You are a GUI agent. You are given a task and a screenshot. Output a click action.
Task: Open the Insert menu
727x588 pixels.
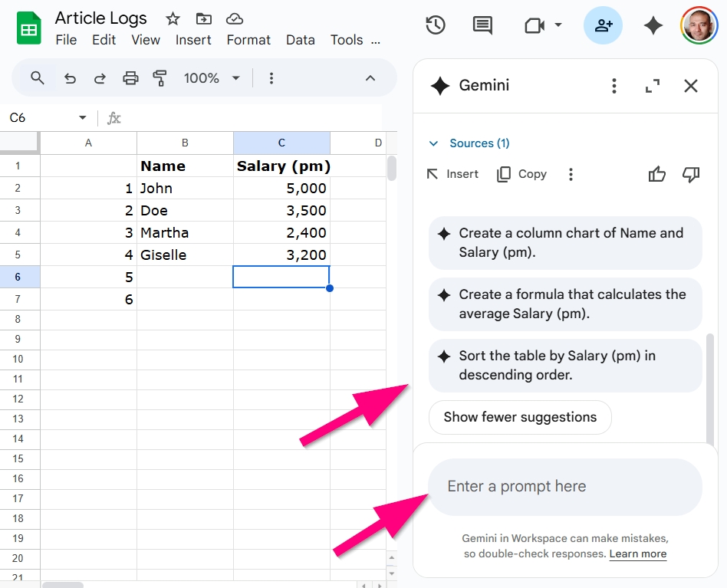(x=193, y=40)
